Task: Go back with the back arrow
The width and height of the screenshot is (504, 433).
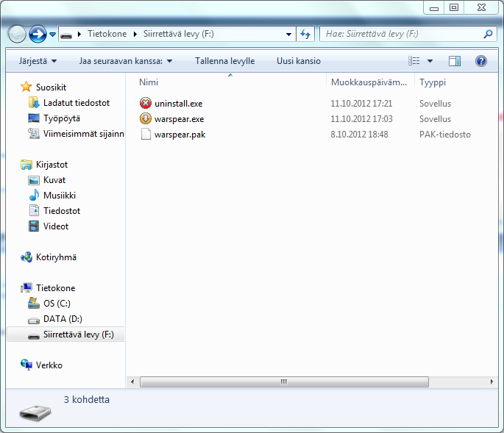Action: click(18, 34)
